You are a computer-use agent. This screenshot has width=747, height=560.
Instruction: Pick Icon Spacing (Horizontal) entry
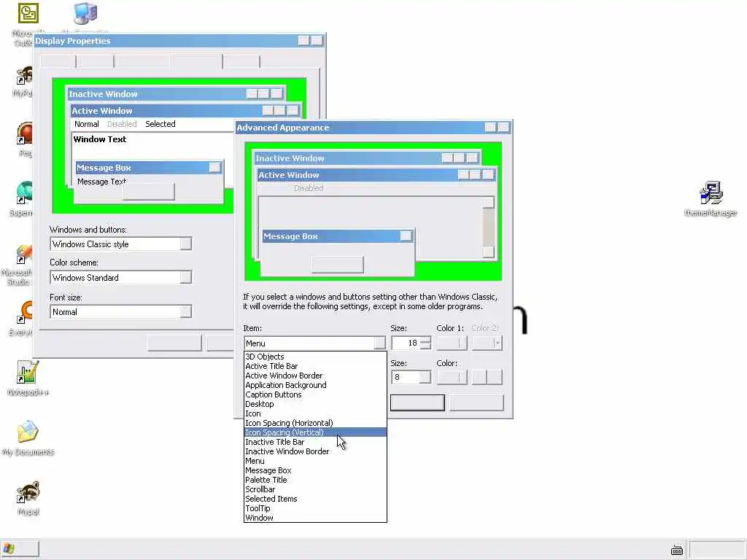coord(315,423)
